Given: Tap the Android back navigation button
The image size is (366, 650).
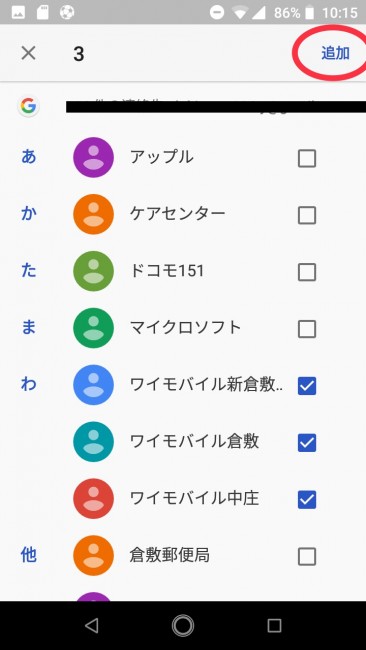Looking at the screenshot, I should tap(91, 626).
